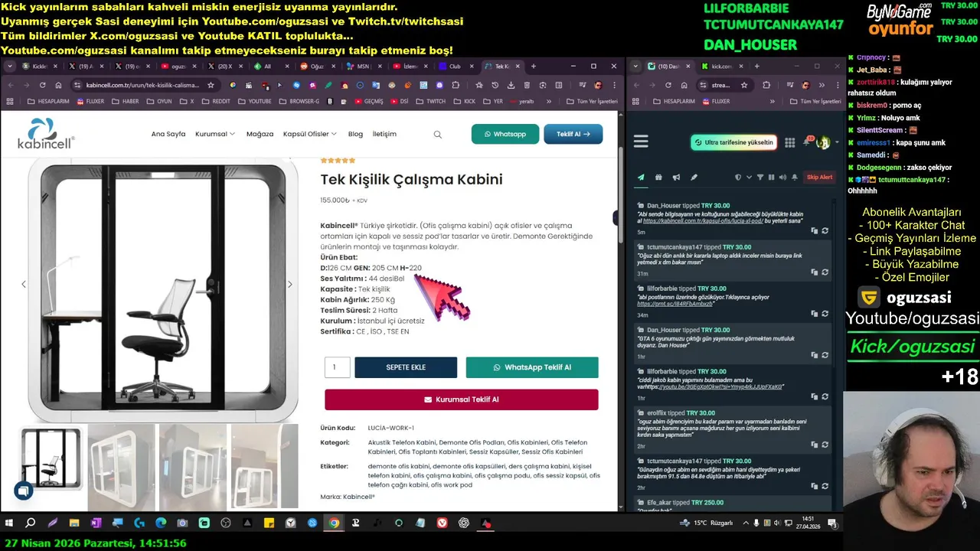980x551 pixels.
Task: Click the 'Kurumsal Teklif Al' red button
Action: click(x=462, y=399)
